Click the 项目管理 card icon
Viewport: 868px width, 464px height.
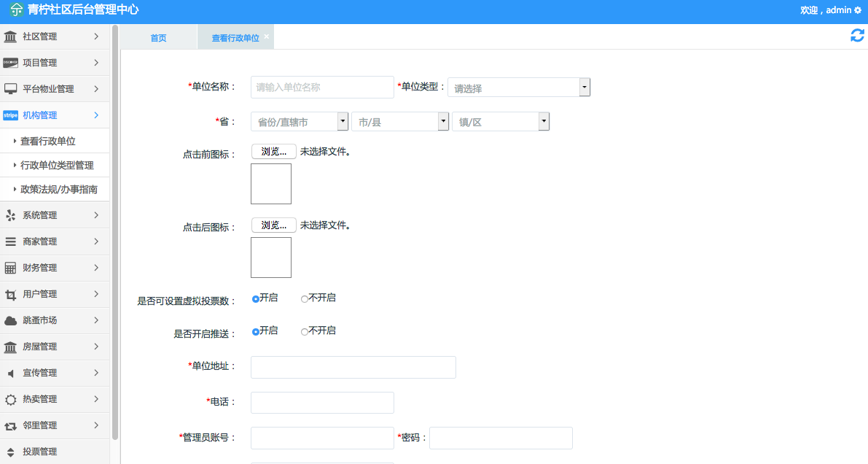click(10, 63)
